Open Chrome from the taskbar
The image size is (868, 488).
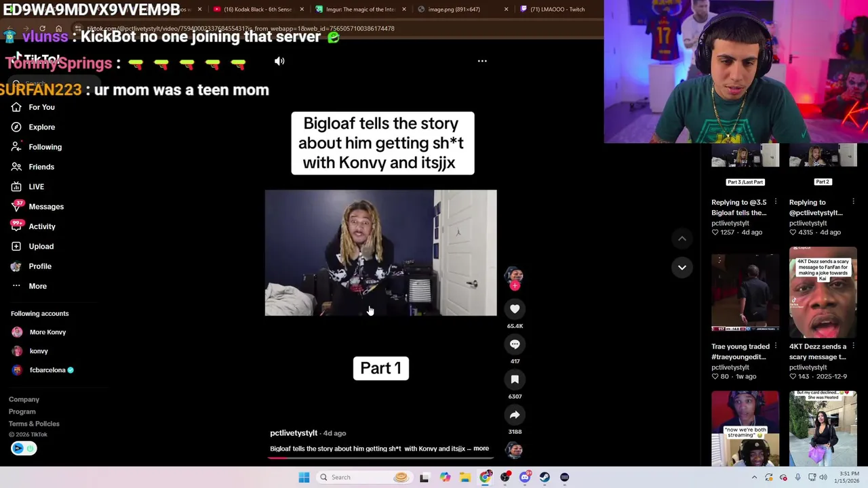pos(485,477)
